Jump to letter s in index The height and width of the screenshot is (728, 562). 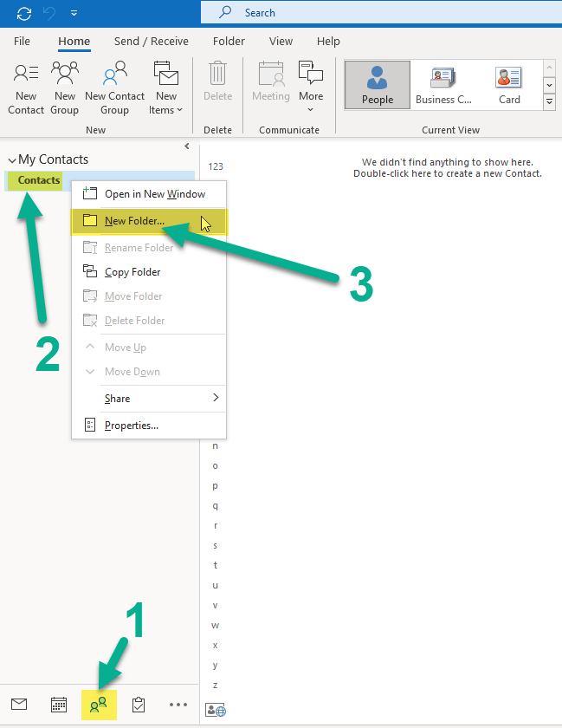[216, 545]
